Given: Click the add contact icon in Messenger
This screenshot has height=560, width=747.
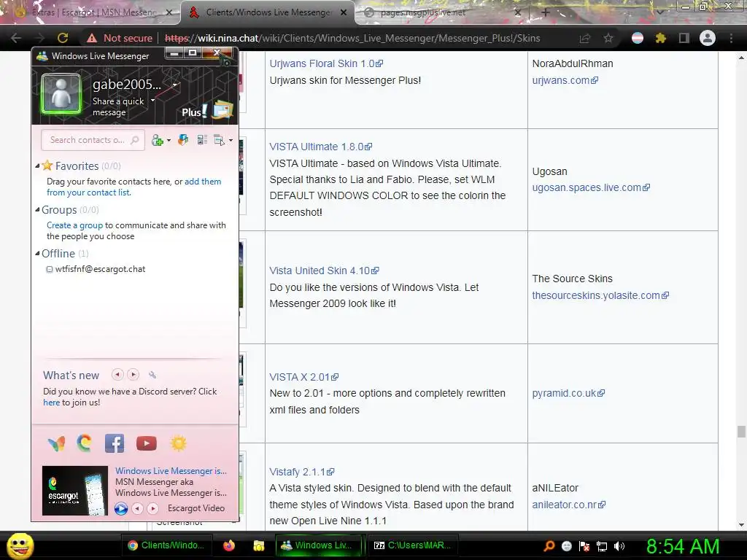Looking at the screenshot, I should pos(158,140).
